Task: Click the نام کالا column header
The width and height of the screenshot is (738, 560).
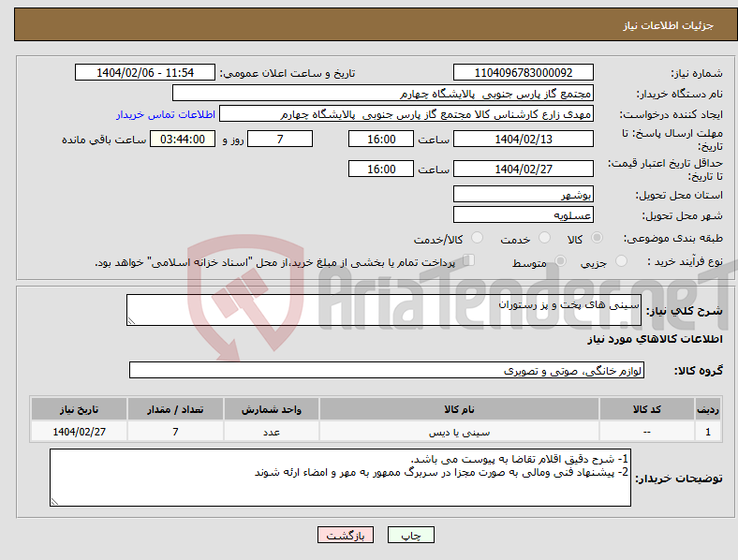Action: point(459,409)
